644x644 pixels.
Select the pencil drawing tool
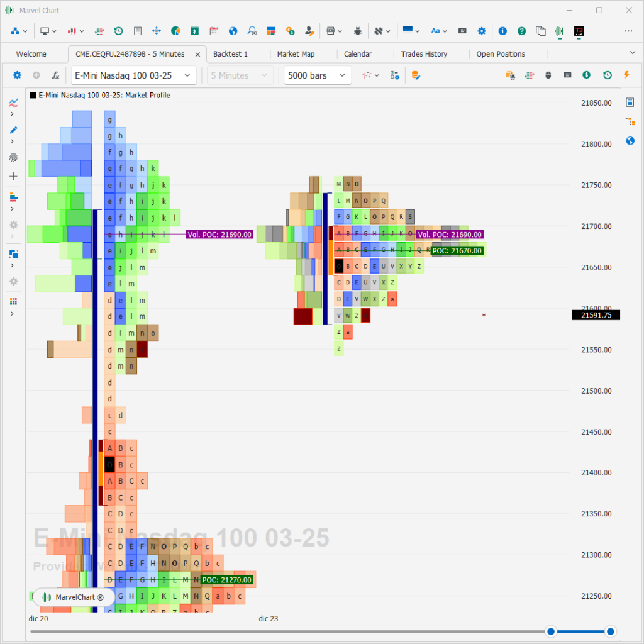(x=13, y=130)
